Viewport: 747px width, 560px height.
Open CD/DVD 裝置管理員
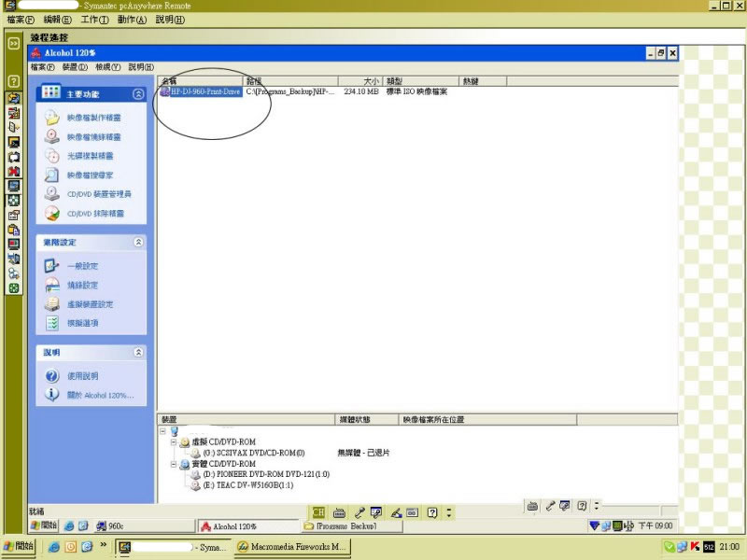tap(87, 194)
